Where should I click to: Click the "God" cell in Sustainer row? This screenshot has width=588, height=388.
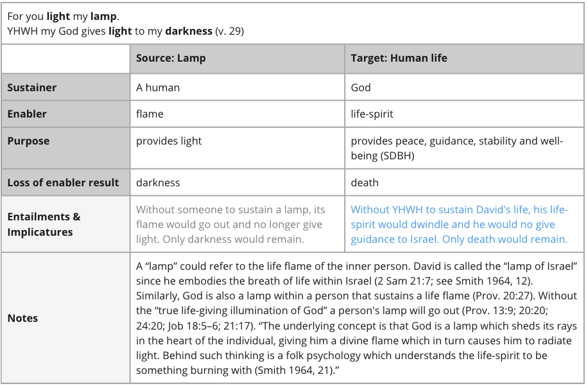pos(361,87)
